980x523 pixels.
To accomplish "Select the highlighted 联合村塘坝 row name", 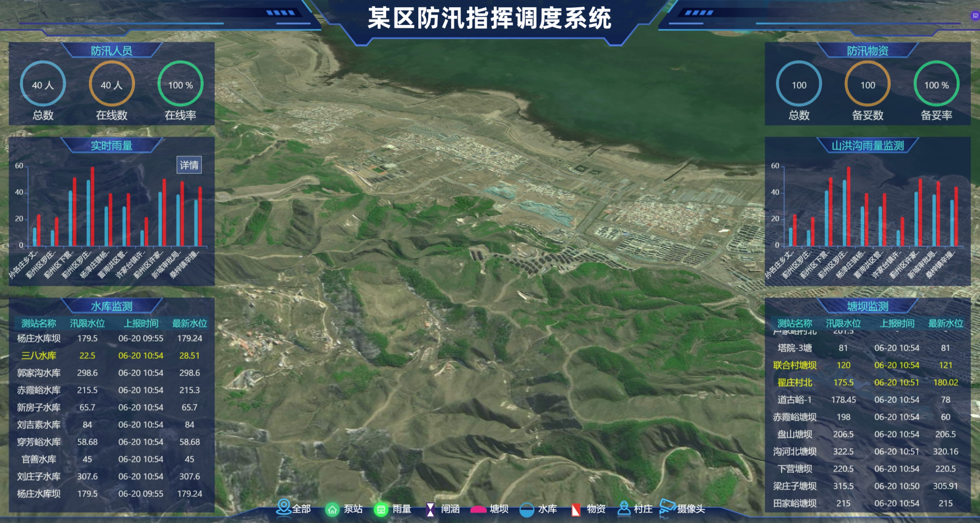I will pyautogui.click(x=795, y=365).
